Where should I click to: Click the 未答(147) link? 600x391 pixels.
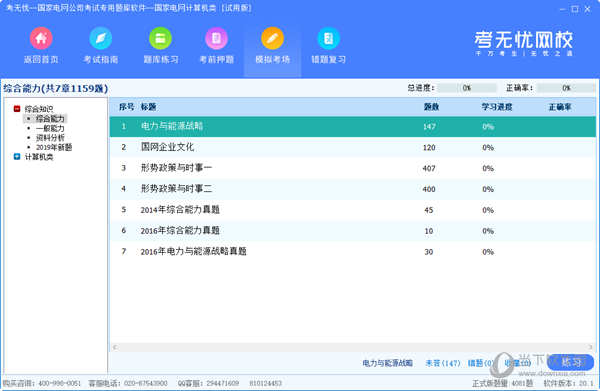click(443, 363)
